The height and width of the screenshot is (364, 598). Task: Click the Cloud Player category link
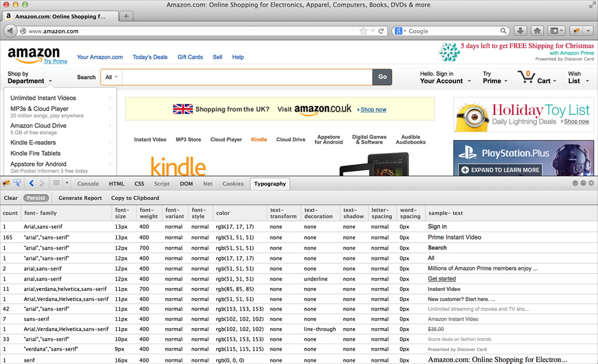pos(226,139)
